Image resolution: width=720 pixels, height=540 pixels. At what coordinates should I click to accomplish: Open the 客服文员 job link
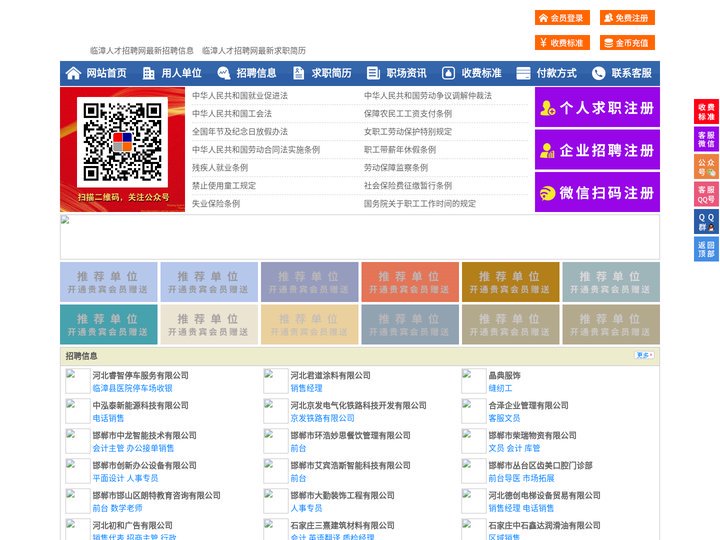click(x=504, y=418)
